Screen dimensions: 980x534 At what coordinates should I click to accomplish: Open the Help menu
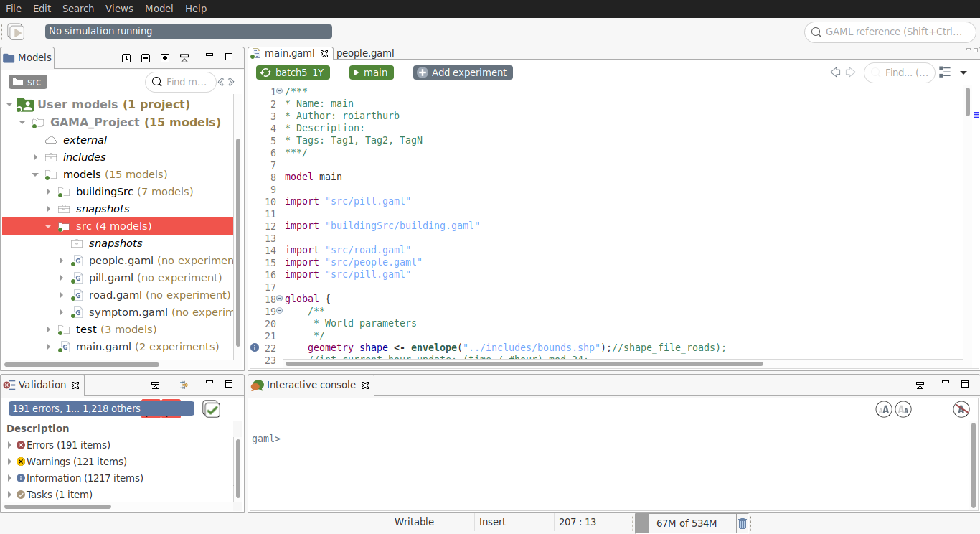196,9
